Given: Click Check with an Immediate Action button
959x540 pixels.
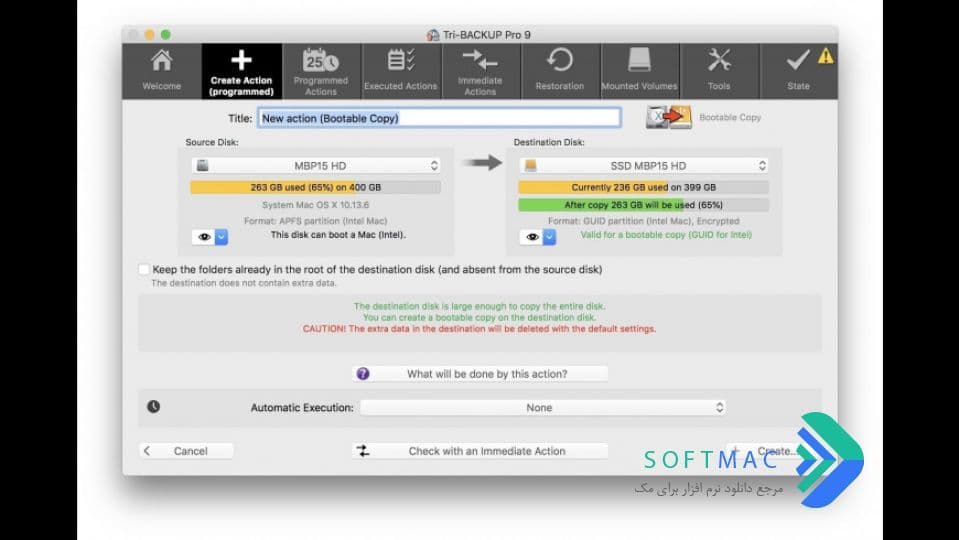Looking at the screenshot, I should click(x=480, y=451).
